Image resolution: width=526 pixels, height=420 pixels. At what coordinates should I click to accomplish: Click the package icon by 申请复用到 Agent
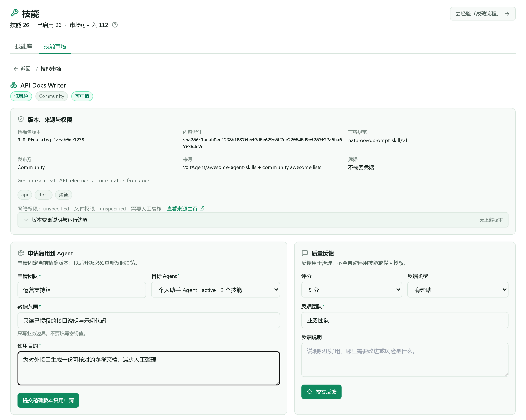pos(21,253)
